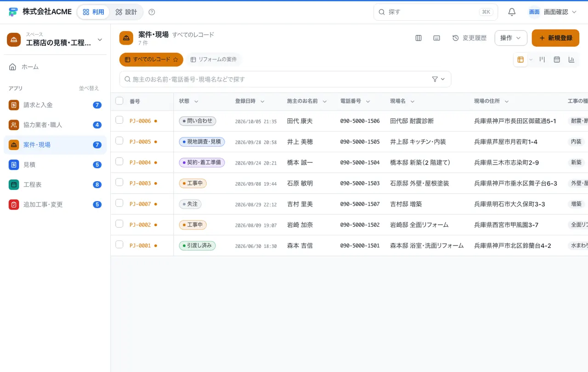Open record link PJ-0006
Viewport: 588px width, 372px height.
140,121
